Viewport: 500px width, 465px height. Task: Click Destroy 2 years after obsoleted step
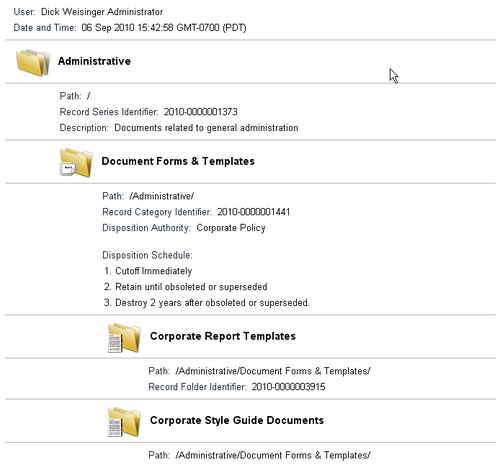click(x=207, y=303)
